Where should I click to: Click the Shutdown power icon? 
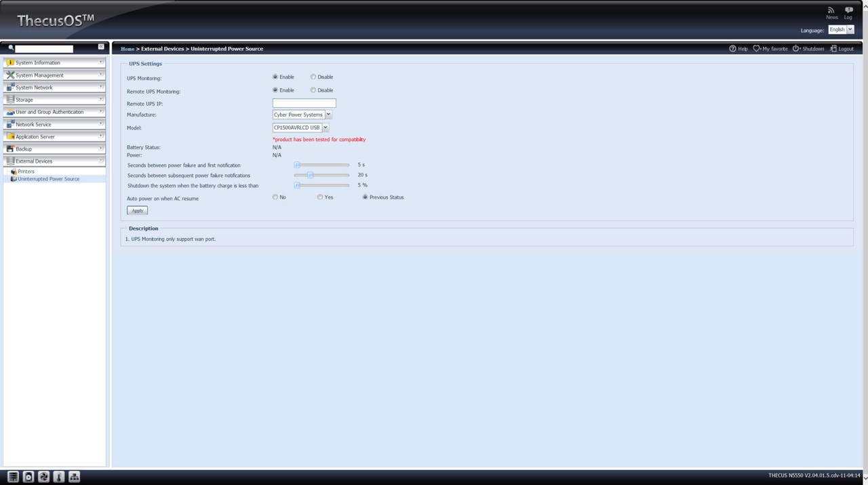coord(797,49)
